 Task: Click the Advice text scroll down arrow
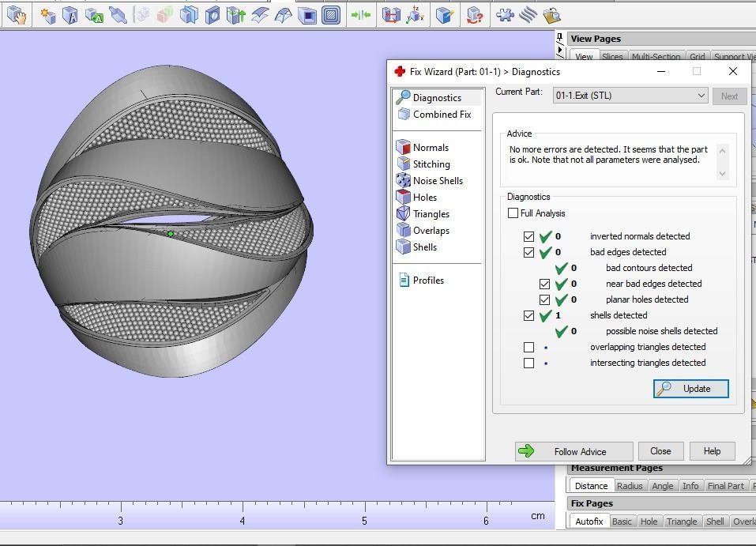pos(722,174)
